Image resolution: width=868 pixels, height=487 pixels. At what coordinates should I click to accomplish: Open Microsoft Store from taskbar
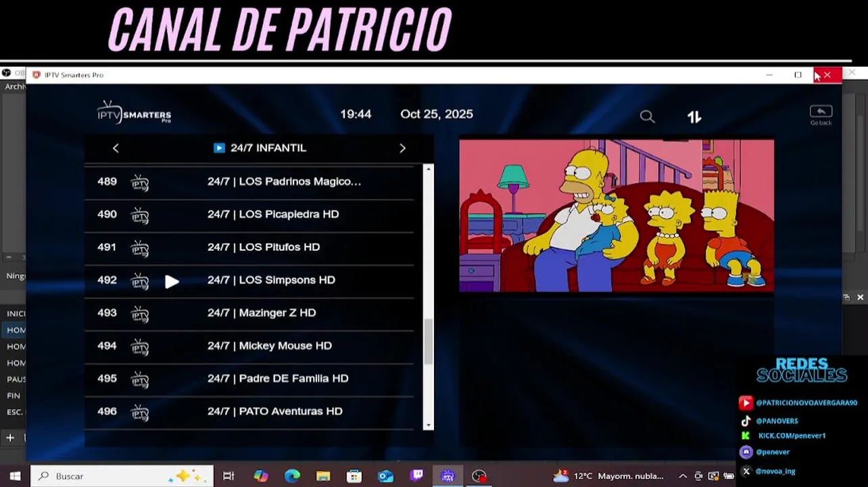click(354, 476)
